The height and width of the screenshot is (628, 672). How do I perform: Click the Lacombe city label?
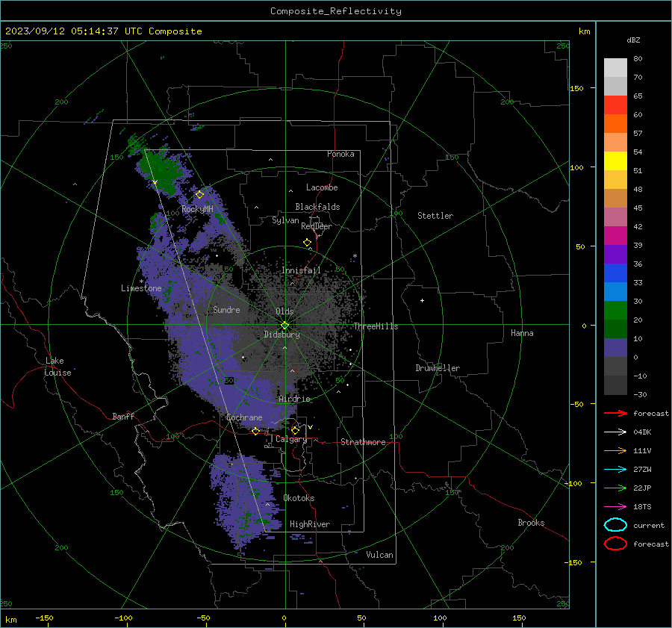322,187
